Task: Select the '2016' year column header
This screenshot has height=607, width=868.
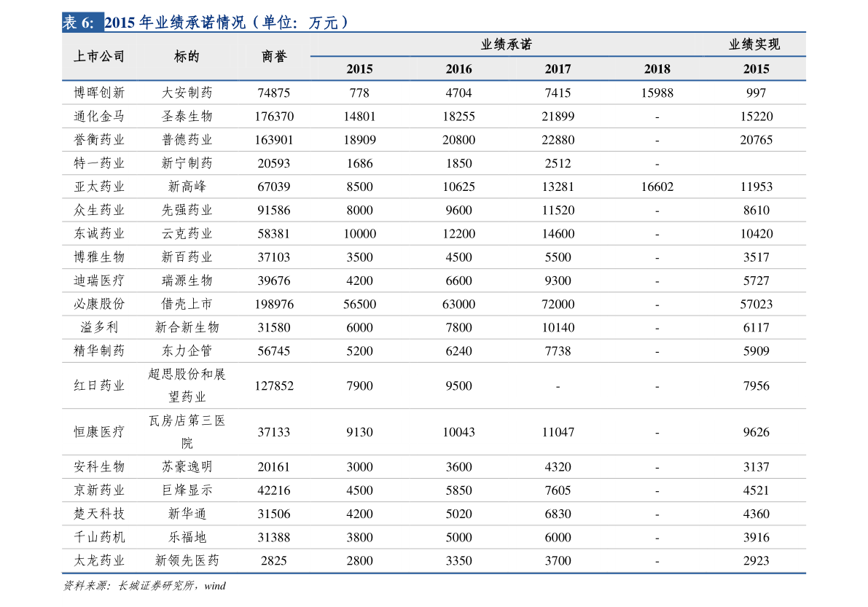Action: (459, 69)
